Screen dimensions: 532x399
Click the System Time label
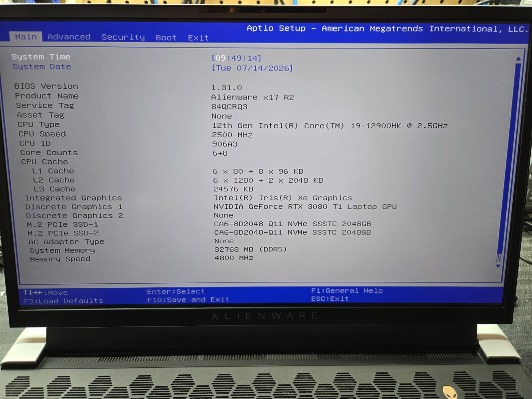tap(41, 57)
